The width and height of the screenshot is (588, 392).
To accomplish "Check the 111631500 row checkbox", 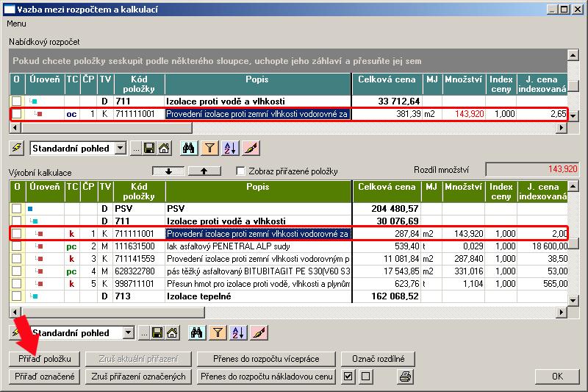I will click(16, 246).
